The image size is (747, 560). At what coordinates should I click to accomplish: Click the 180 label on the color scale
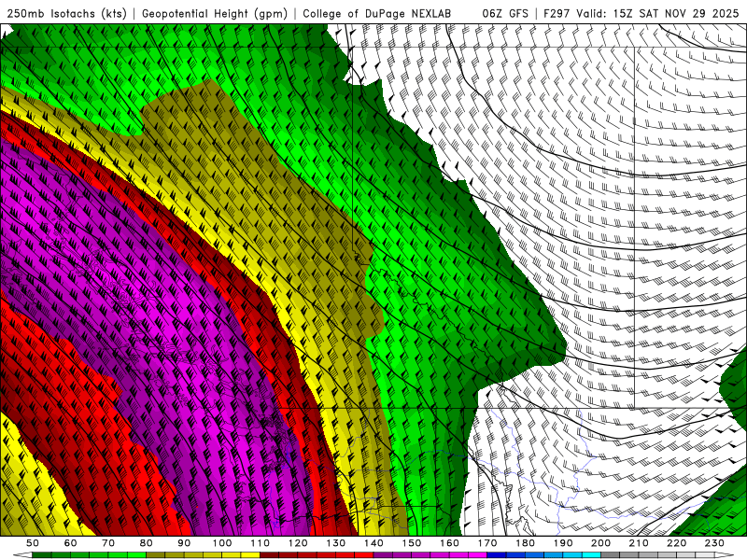tap(526, 543)
